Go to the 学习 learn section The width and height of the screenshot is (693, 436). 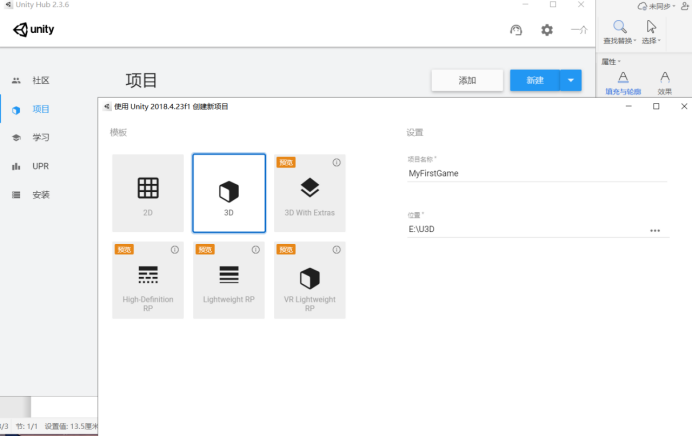point(41,137)
